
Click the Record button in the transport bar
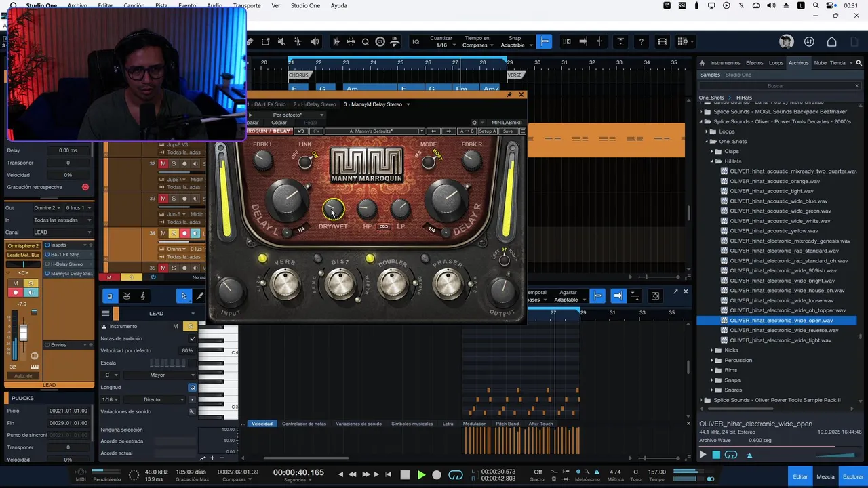point(437,475)
